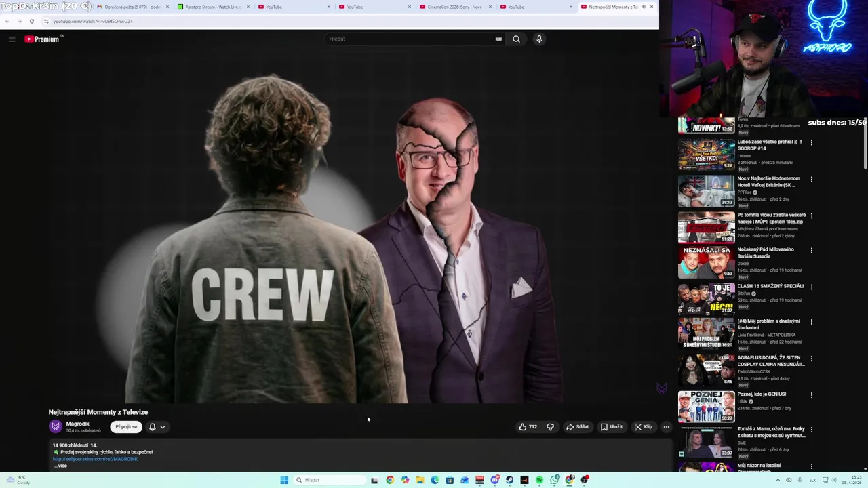Open weather widget showing Cloudy
This screenshot has height=488, width=868.
19,480
